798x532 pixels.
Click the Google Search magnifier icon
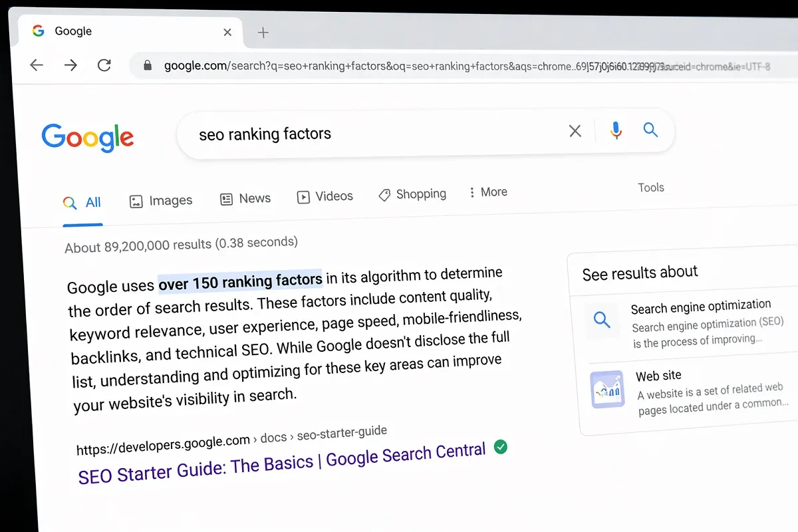(x=650, y=130)
